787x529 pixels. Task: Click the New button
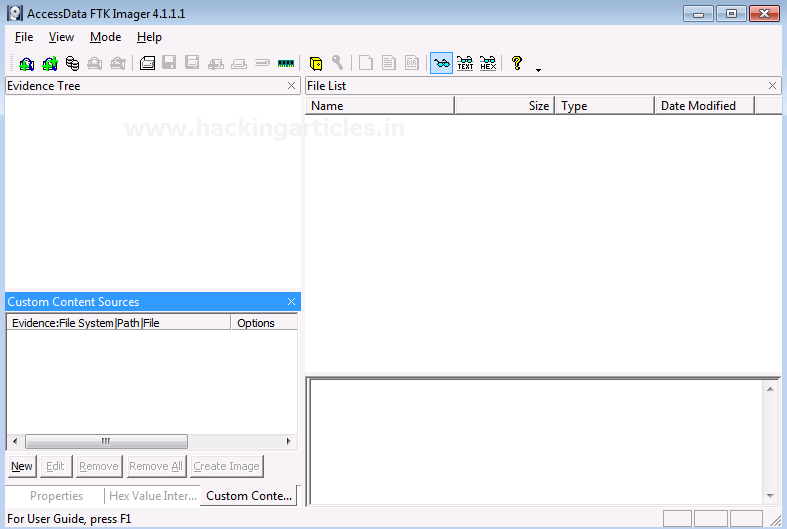(x=22, y=466)
